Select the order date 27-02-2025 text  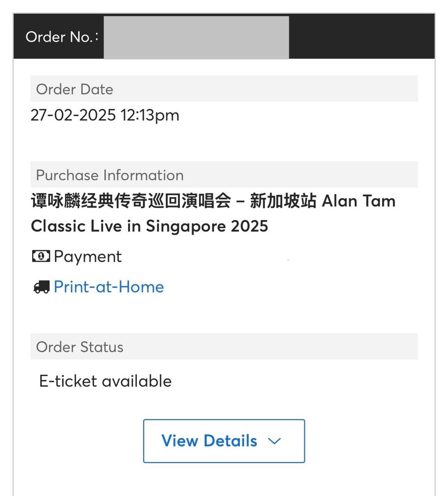point(105,115)
